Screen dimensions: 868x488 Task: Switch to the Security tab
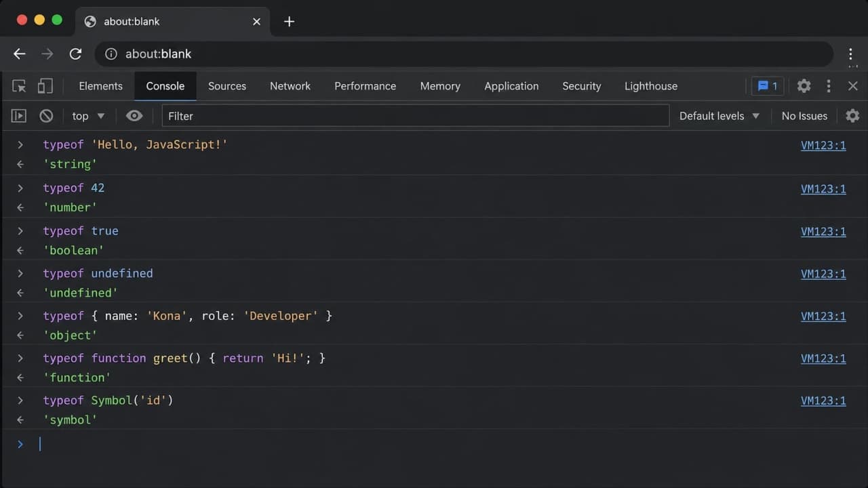[582, 86]
